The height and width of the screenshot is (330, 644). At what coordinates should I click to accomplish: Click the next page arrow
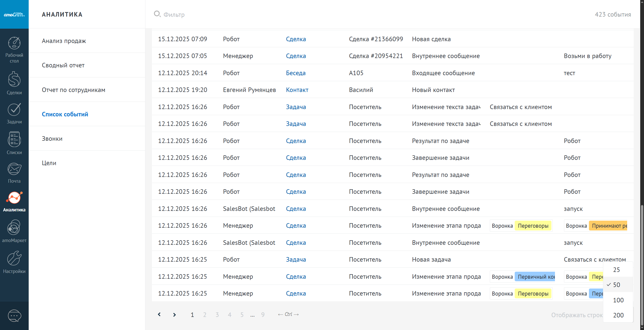click(174, 315)
